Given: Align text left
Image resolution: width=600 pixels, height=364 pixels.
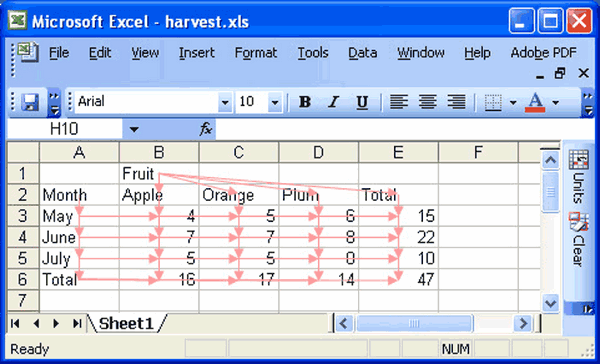Looking at the screenshot, I should click(399, 102).
